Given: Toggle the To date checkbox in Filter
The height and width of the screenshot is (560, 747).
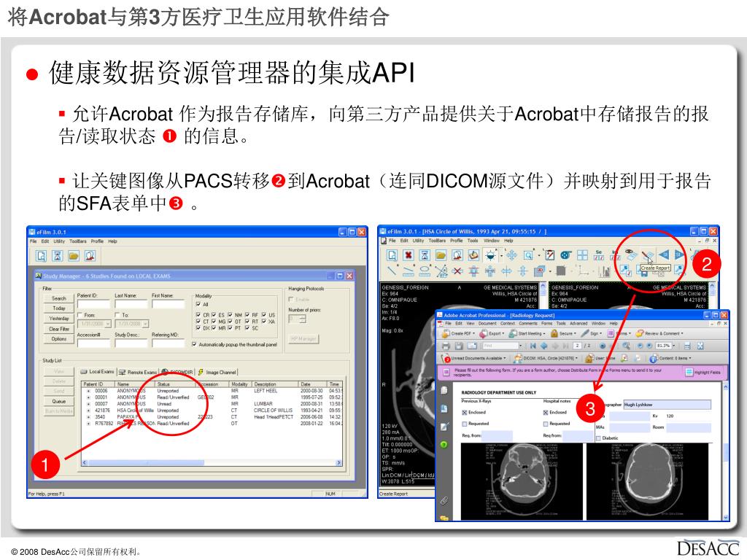Looking at the screenshot, I should (x=117, y=315).
